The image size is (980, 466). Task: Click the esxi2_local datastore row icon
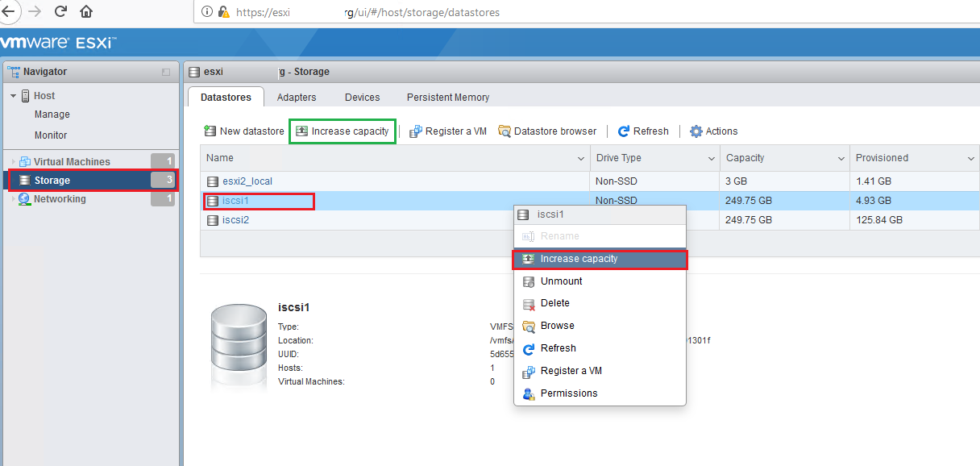(213, 181)
